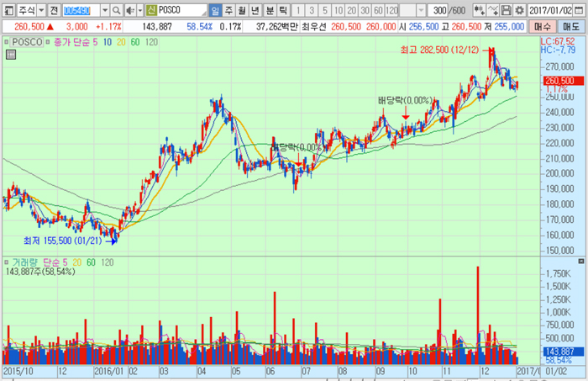The width and height of the screenshot is (588, 381).
Task: Click the speaker sound alert icon
Action: [x=130, y=10]
